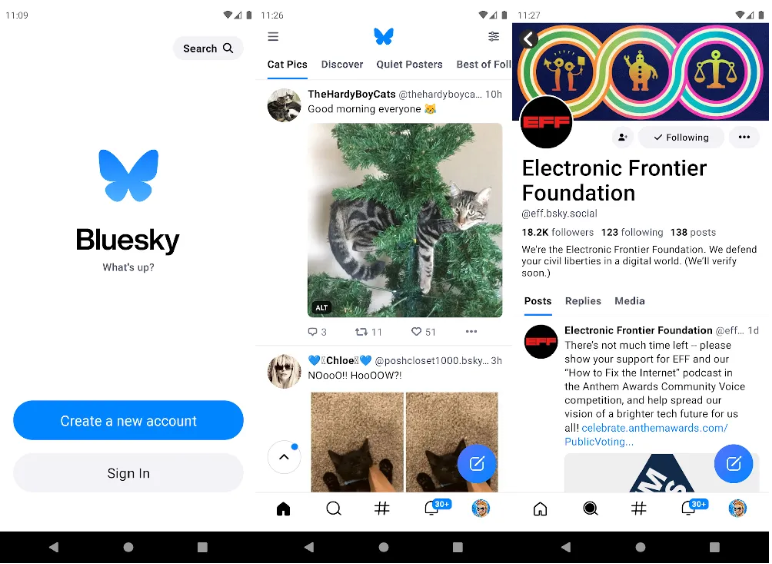Open more options on TheHardyBoyCats post
The height and width of the screenshot is (564, 772).
tap(471, 331)
